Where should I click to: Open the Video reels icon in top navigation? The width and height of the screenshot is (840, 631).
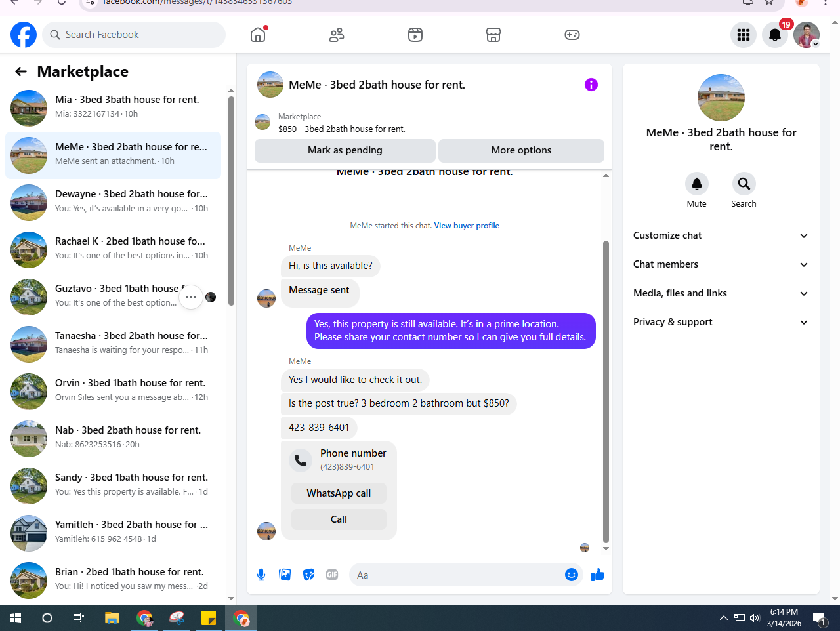(415, 35)
